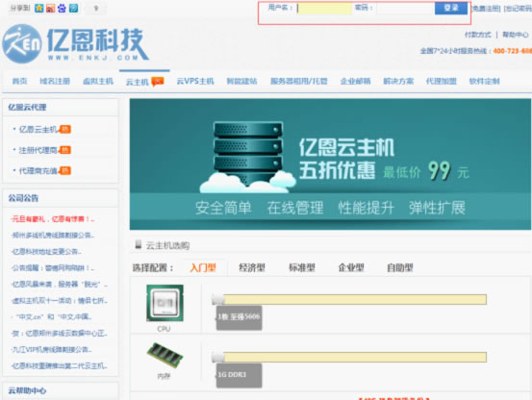This screenshot has width=532, height=400.
Task: Select the 标准型 configuration tab
Action: 302,268
